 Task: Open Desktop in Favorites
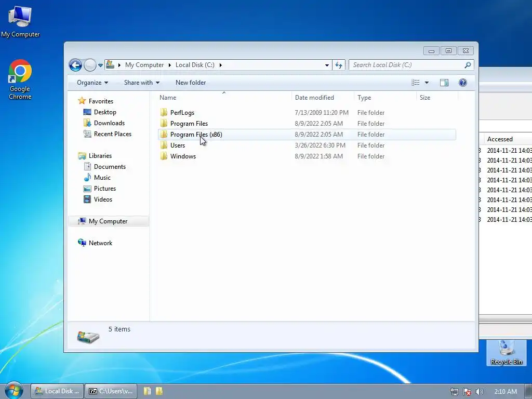pos(105,112)
